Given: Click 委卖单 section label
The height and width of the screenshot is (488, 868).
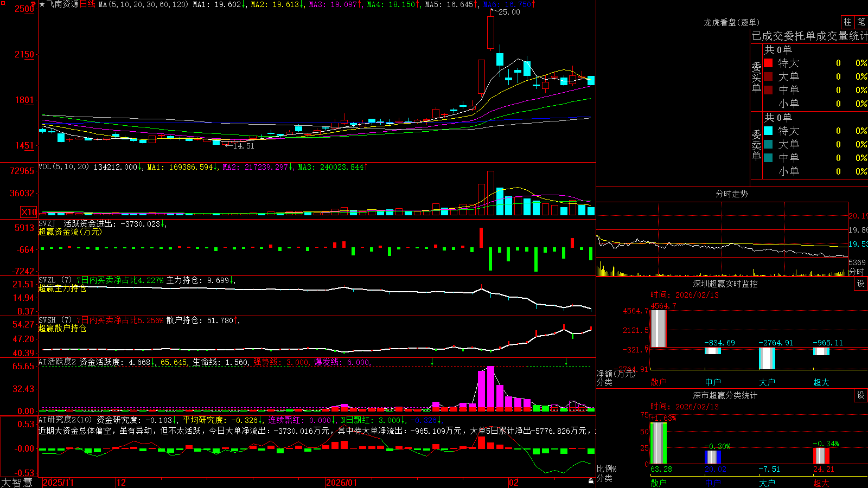Looking at the screenshot, I should pos(756,145).
